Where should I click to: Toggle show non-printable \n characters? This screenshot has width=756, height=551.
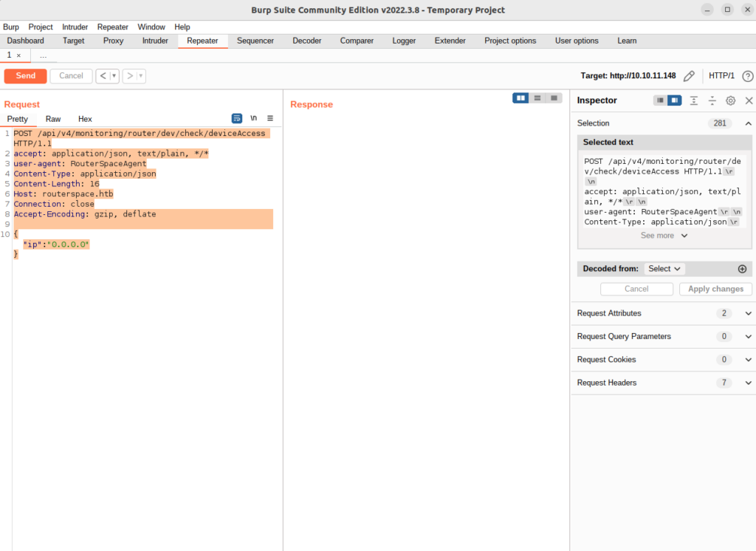pos(254,118)
